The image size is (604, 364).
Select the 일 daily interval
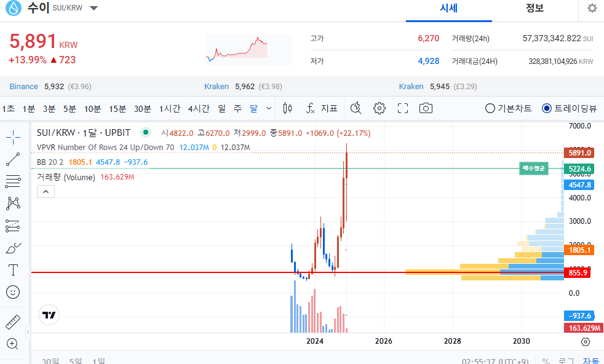(222, 109)
